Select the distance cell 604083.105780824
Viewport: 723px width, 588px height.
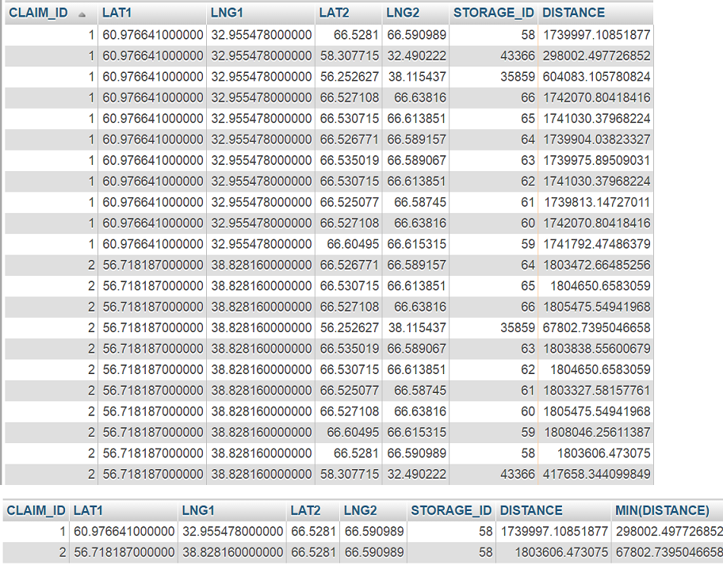click(596, 77)
